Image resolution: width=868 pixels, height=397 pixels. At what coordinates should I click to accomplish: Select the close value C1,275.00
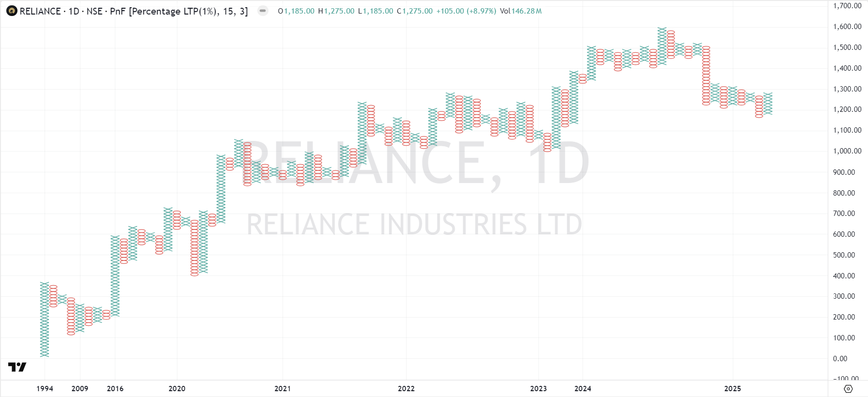pyautogui.click(x=415, y=11)
